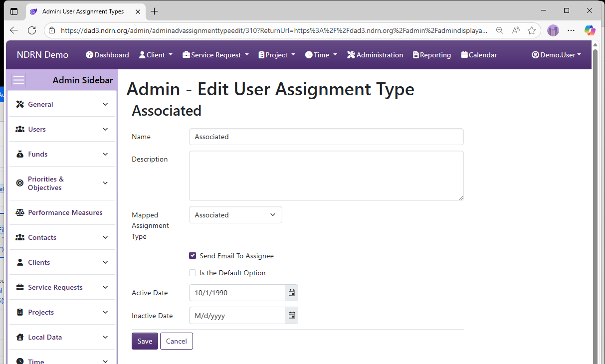Screen dimensions: 605x364
Task: Click the Description text area
Action: 326,176
